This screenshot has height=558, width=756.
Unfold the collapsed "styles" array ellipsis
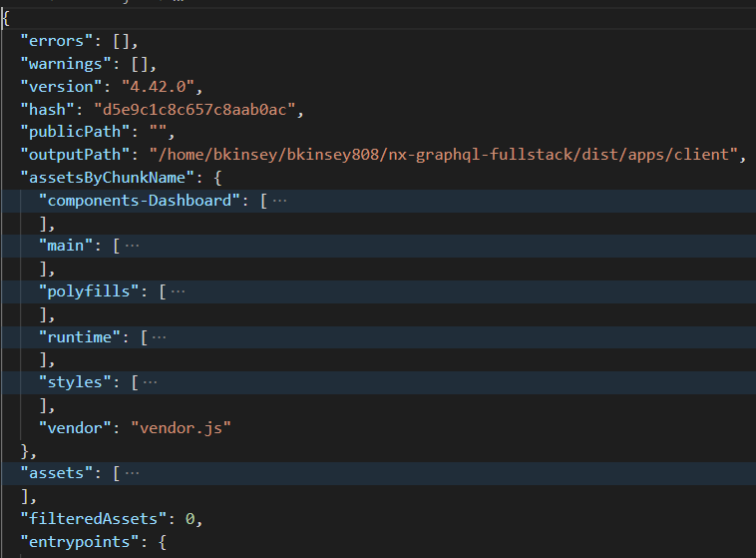tap(151, 382)
